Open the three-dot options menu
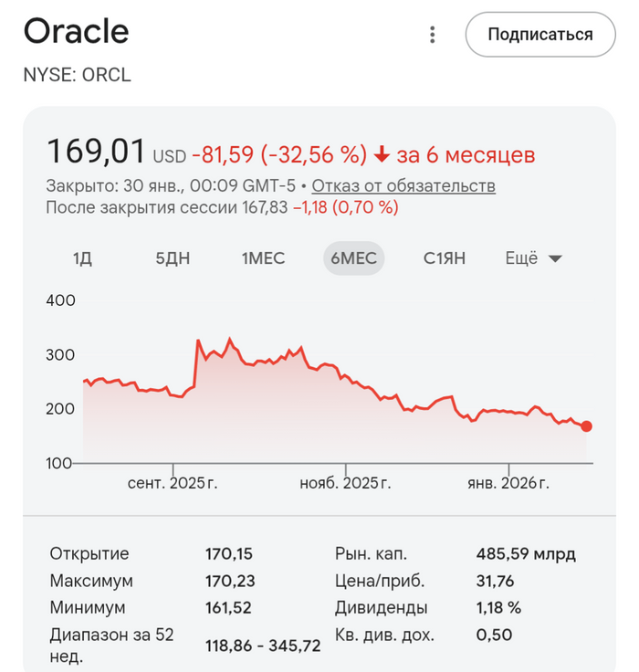 [432, 35]
